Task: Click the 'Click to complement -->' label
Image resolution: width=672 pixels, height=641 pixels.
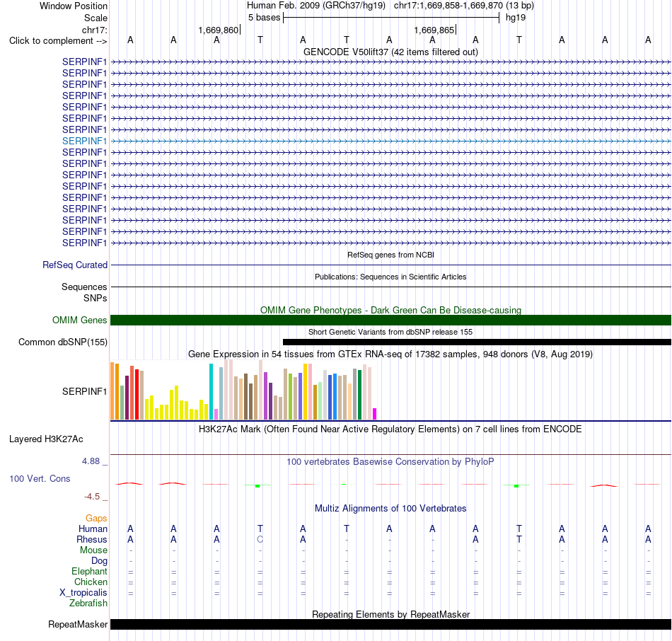Action: (x=58, y=41)
